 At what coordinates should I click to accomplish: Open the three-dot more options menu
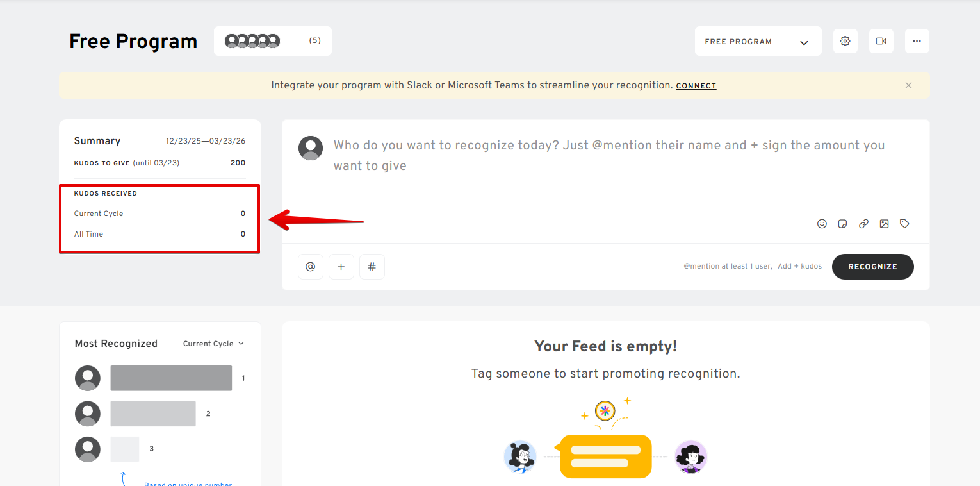(x=917, y=41)
